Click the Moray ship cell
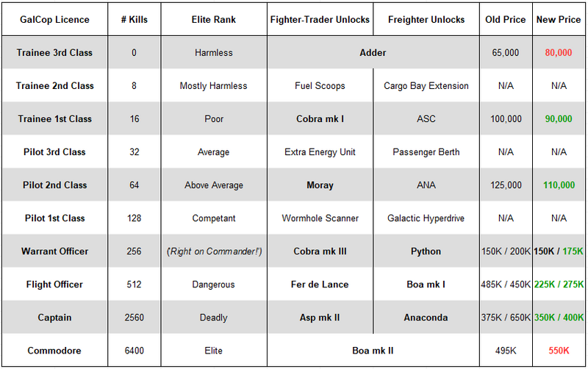The height and width of the screenshot is (369, 588). [320, 185]
